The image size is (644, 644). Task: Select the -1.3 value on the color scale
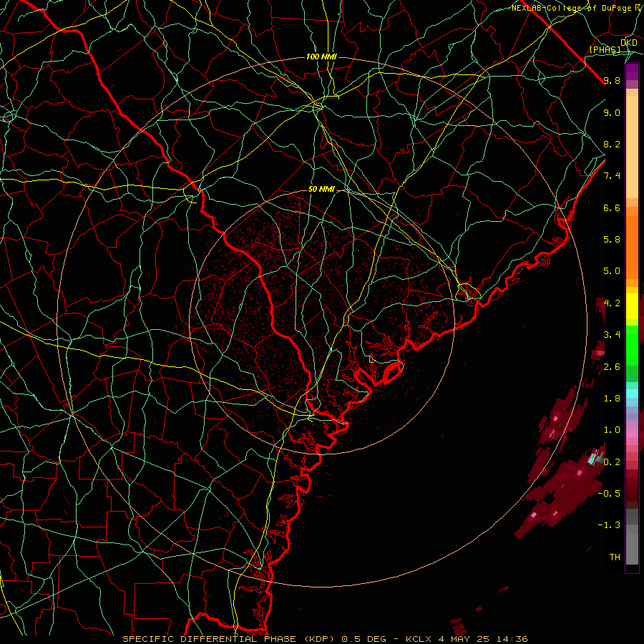pos(609,525)
